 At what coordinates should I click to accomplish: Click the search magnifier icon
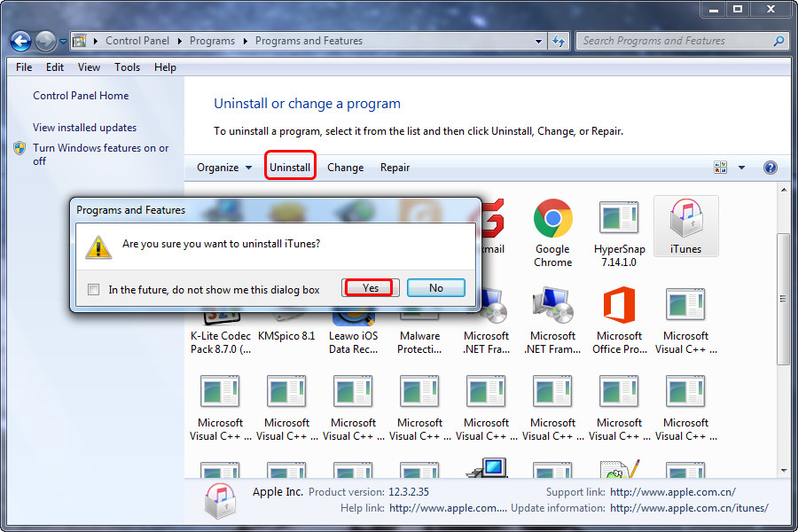point(778,41)
